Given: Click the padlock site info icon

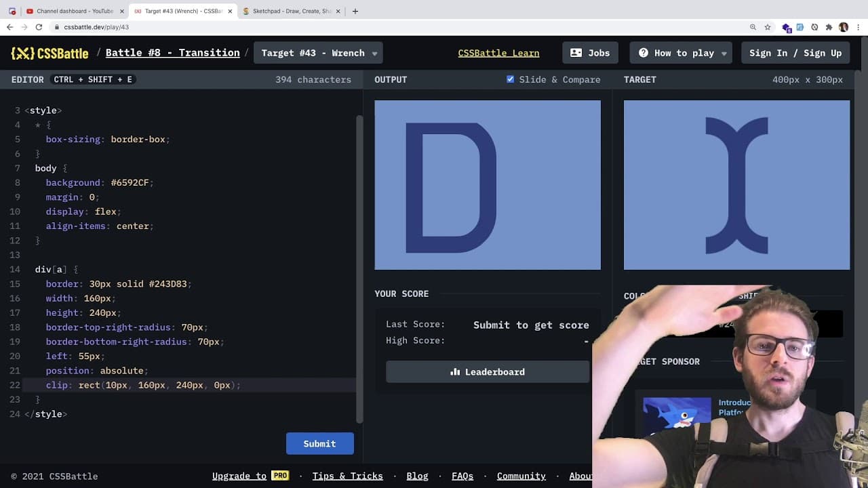Looking at the screenshot, I should [57, 27].
